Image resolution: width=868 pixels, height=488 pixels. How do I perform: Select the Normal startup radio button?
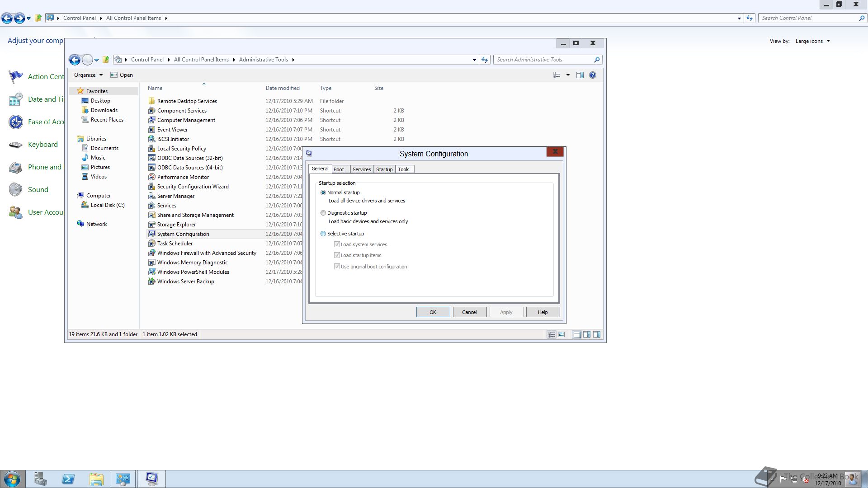pos(323,192)
